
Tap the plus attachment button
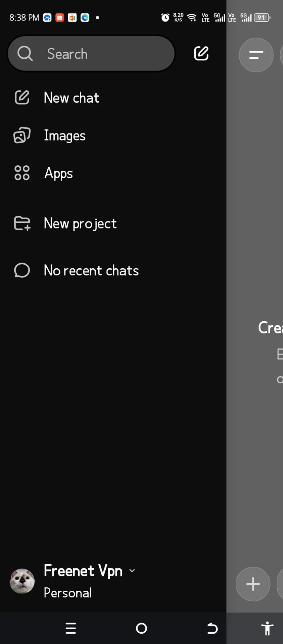253,584
